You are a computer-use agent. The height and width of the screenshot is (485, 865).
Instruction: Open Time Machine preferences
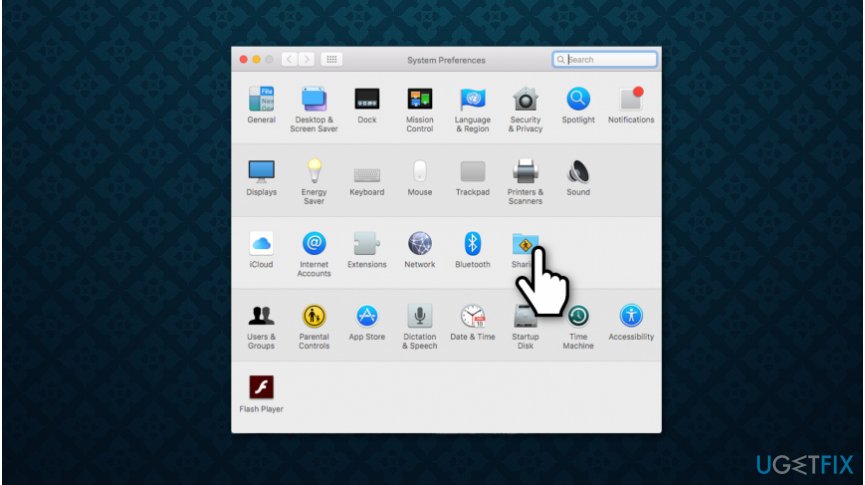(x=578, y=316)
